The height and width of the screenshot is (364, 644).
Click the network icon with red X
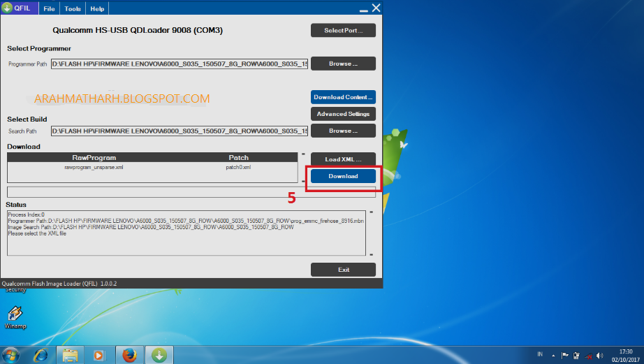pyautogui.click(x=588, y=356)
